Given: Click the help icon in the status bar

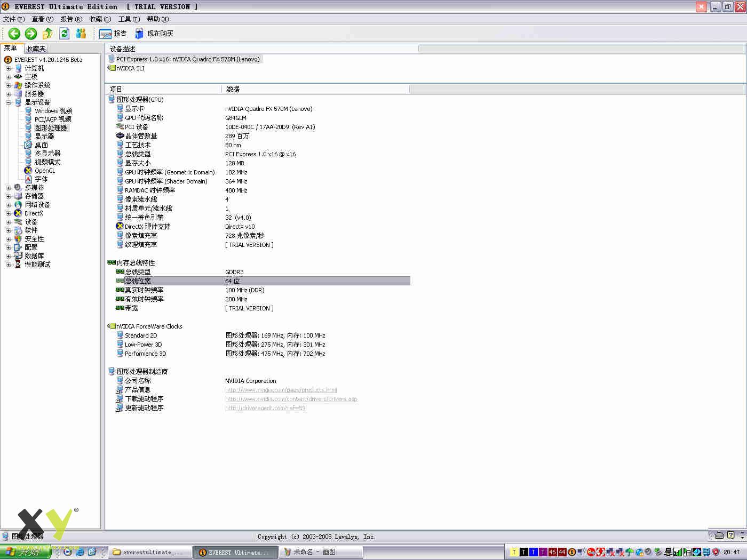Looking at the screenshot, I should (730, 535).
